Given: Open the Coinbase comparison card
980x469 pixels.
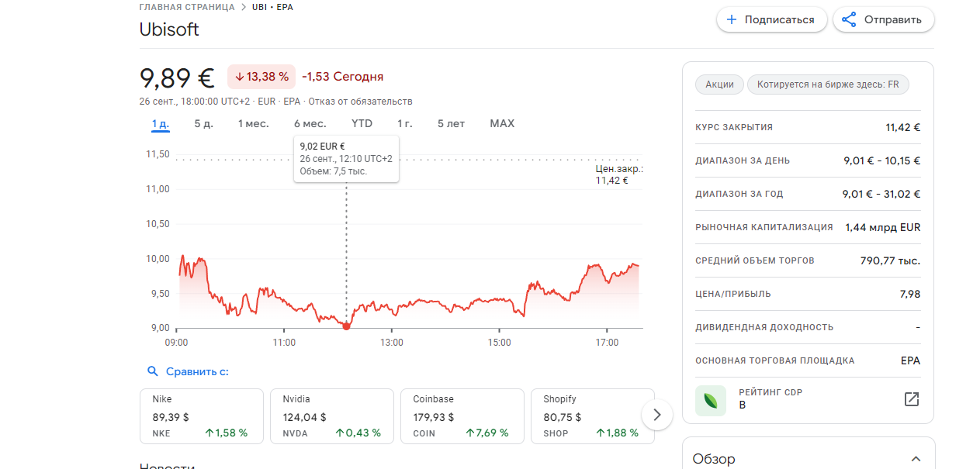Looking at the screenshot, I should pos(462,416).
